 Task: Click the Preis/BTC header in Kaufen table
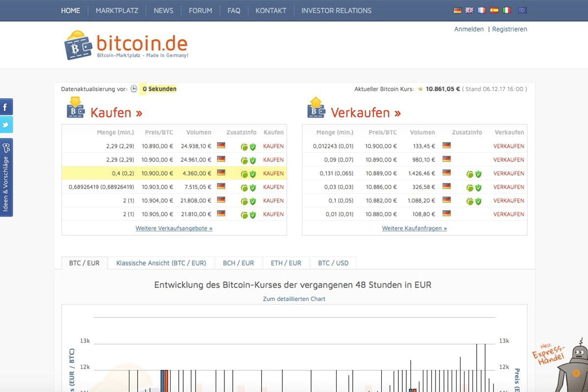click(x=159, y=132)
